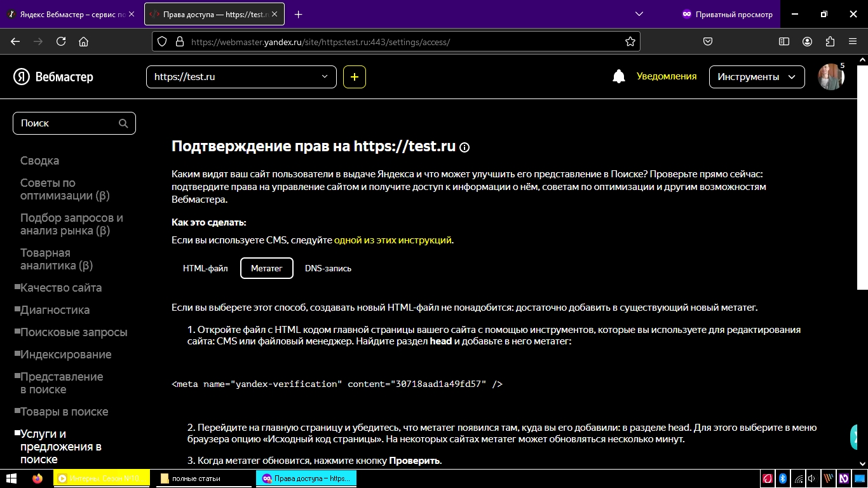Open the Firefox hamburger menu
The image size is (868, 488).
(853, 41)
